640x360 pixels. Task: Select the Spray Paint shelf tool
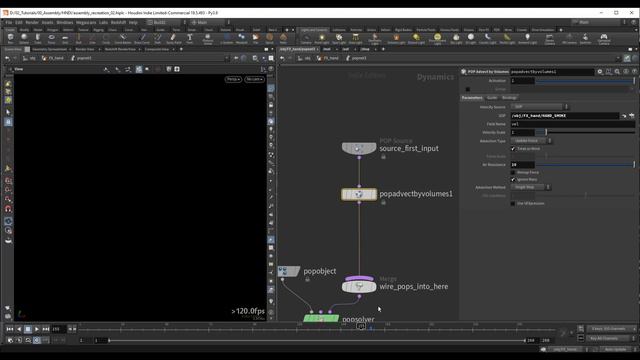(x=173, y=38)
